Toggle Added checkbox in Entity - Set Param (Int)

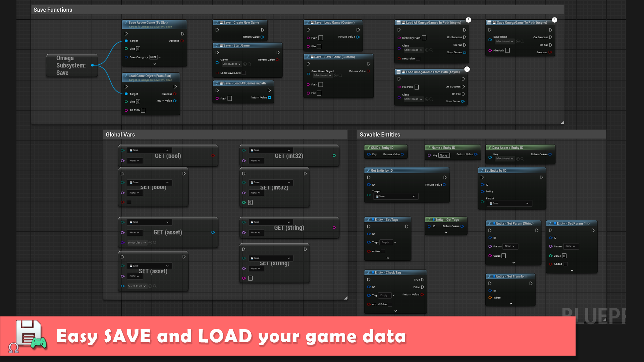pos(566,264)
